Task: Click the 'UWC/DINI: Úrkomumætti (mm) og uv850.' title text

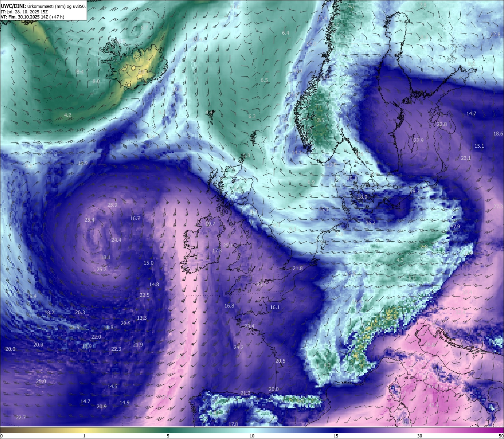Action: pyautogui.click(x=43, y=6)
